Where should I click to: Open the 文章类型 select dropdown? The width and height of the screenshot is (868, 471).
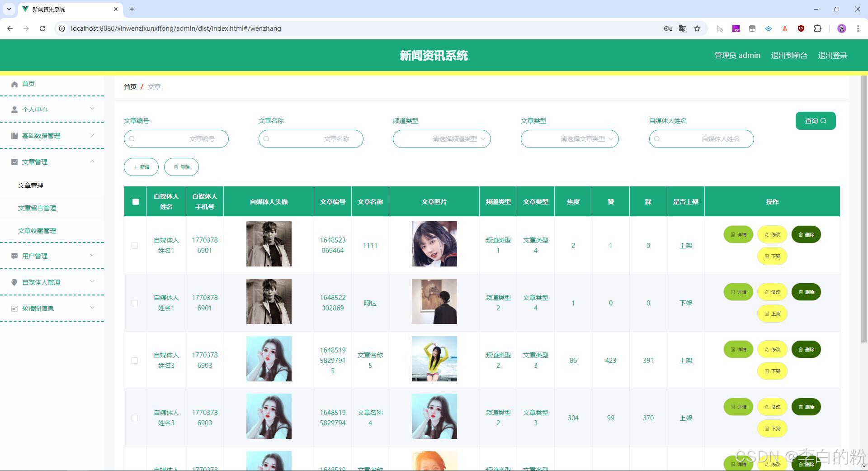click(570, 139)
